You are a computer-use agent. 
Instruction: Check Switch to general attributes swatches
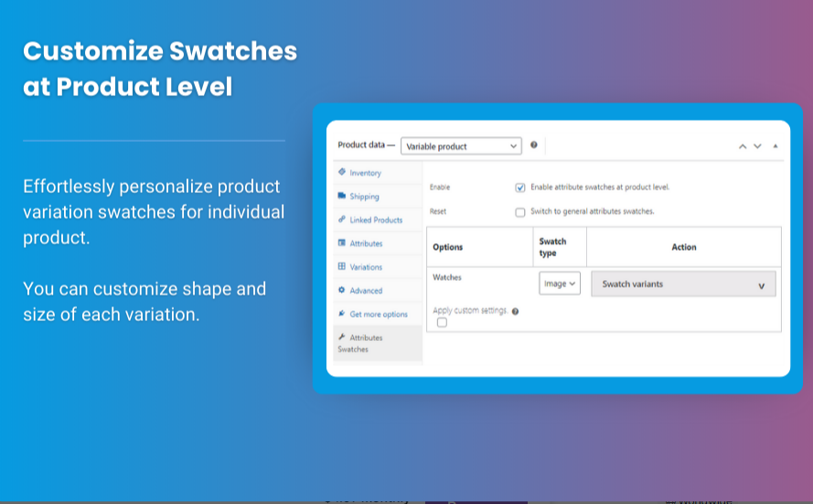520,212
